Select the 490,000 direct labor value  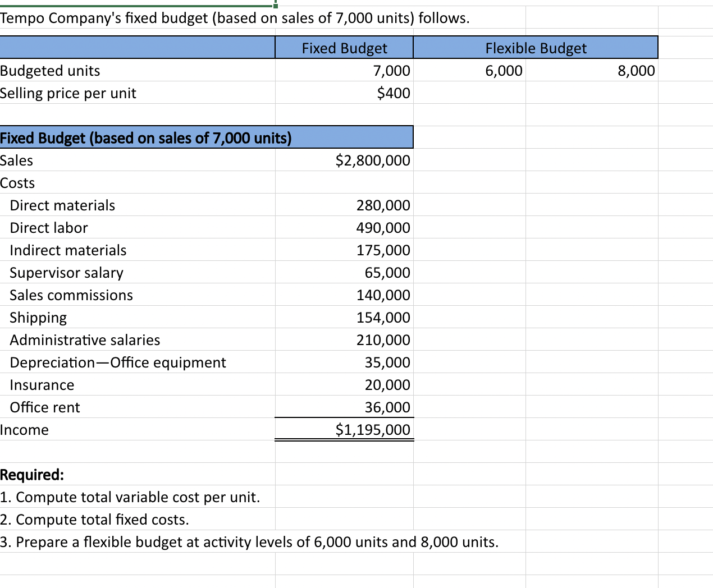(x=344, y=228)
